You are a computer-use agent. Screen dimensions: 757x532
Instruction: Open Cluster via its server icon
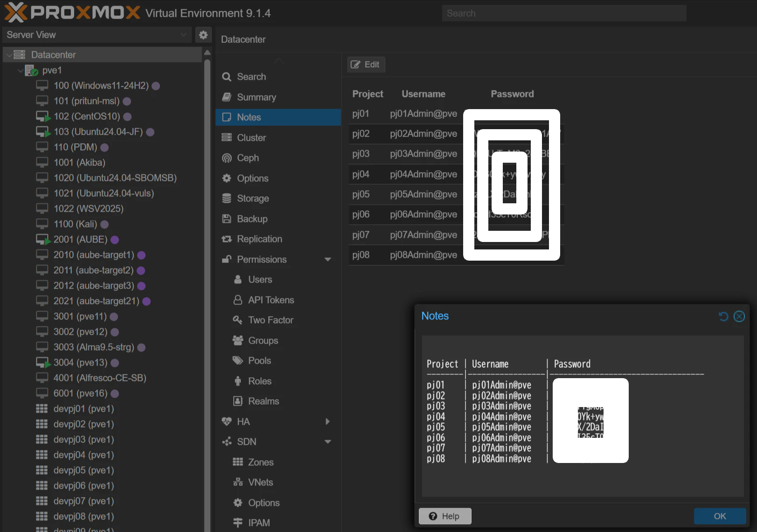[227, 138]
